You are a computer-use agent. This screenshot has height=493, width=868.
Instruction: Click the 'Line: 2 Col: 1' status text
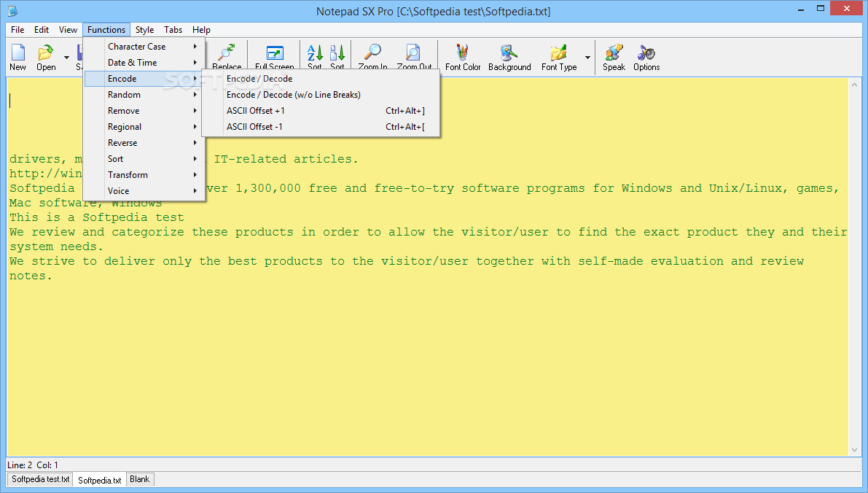[33, 465]
